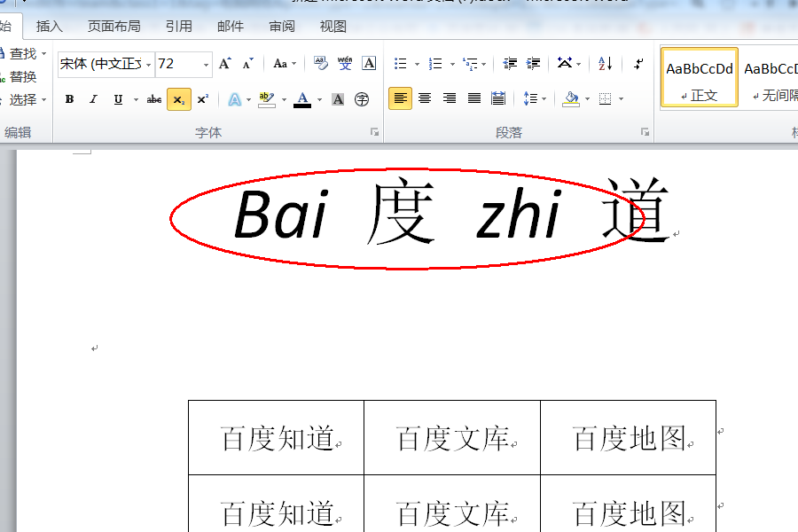Click the Multilevel List icon

point(470,64)
